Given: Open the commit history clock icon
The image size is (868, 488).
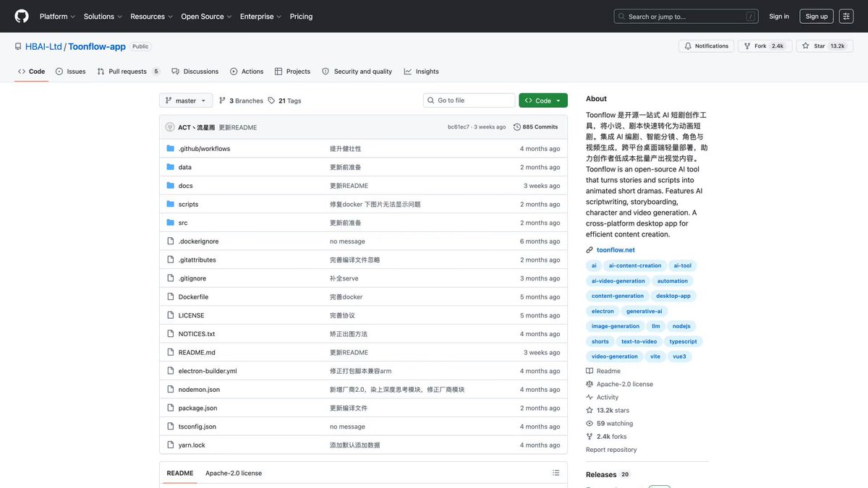Looking at the screenshot, I should (517, 127).
